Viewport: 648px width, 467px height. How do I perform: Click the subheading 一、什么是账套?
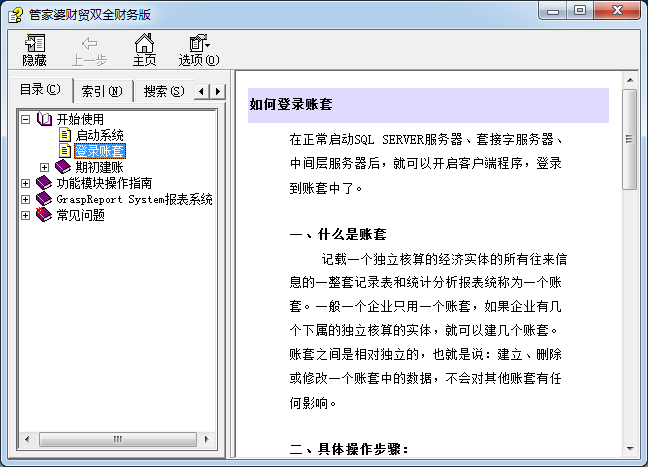click(338, 234)
